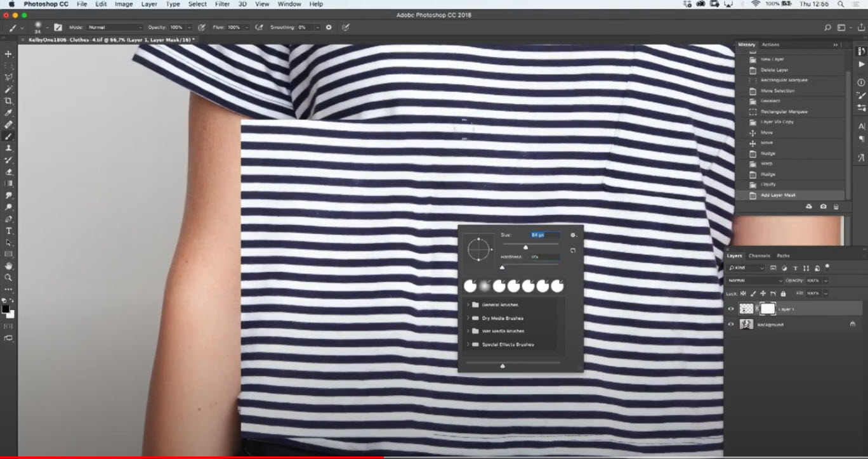Image resolution: width=868 pixels, height=459 pixels.
Task: Delete current state trash icon in History
Action: point(836,207)
